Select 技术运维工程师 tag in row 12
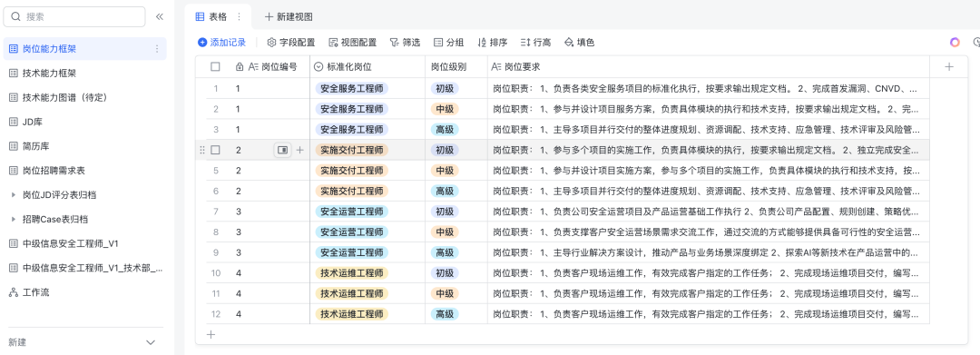 352,314
